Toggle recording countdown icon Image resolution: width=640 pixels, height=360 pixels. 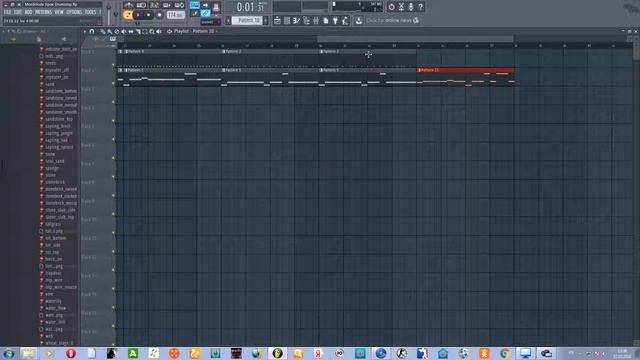click(x=154, y=5)
